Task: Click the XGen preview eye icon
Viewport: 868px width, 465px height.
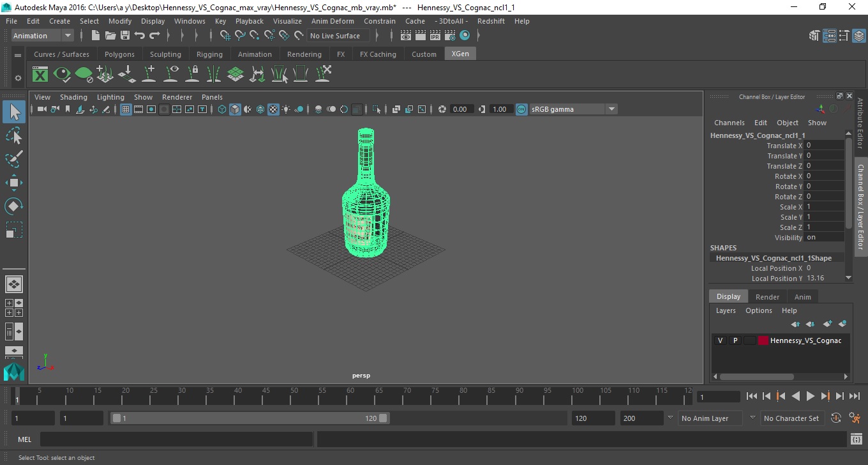Action: [x=62, y=75]
